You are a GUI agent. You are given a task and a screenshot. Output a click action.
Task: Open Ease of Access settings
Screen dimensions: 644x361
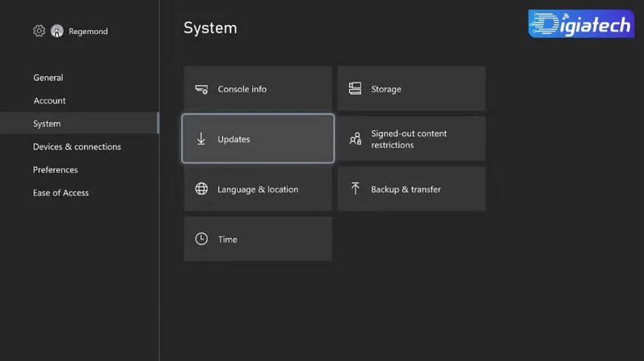tap(61, 192)
